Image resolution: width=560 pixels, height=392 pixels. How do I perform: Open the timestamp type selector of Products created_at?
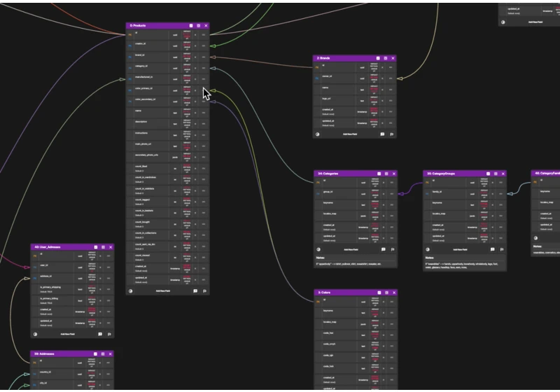point(175,269)
